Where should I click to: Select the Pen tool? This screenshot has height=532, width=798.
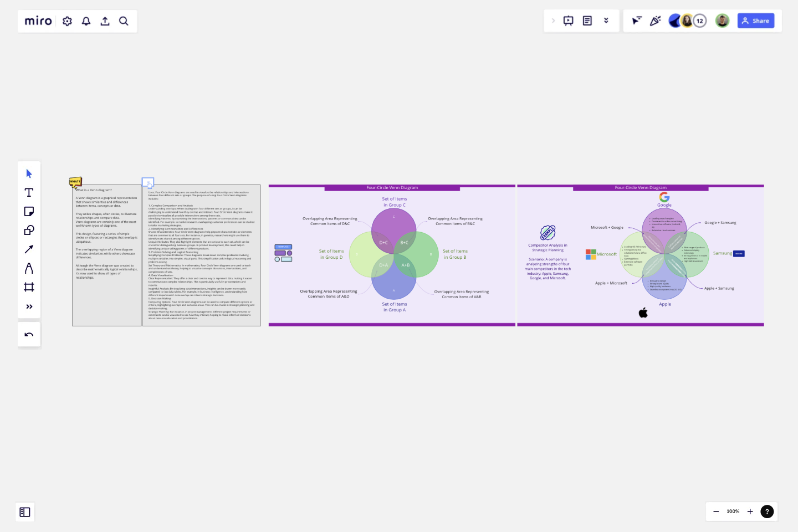[29, 268]
